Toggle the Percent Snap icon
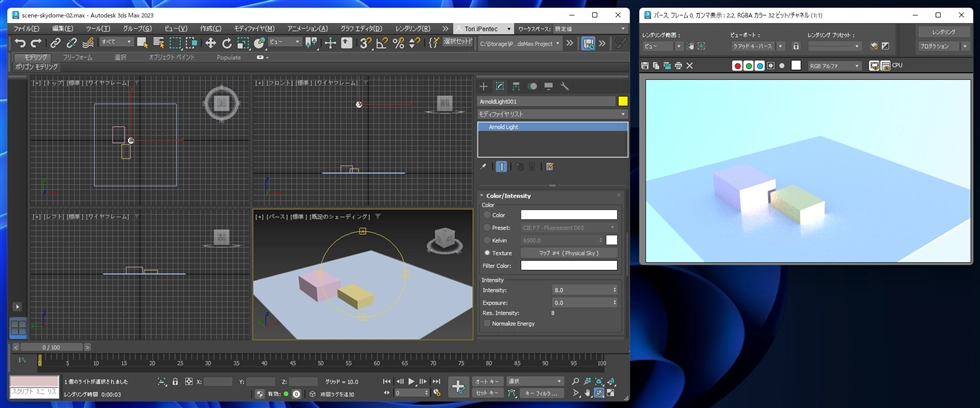 pyautogui.click(x=398, y=43)
